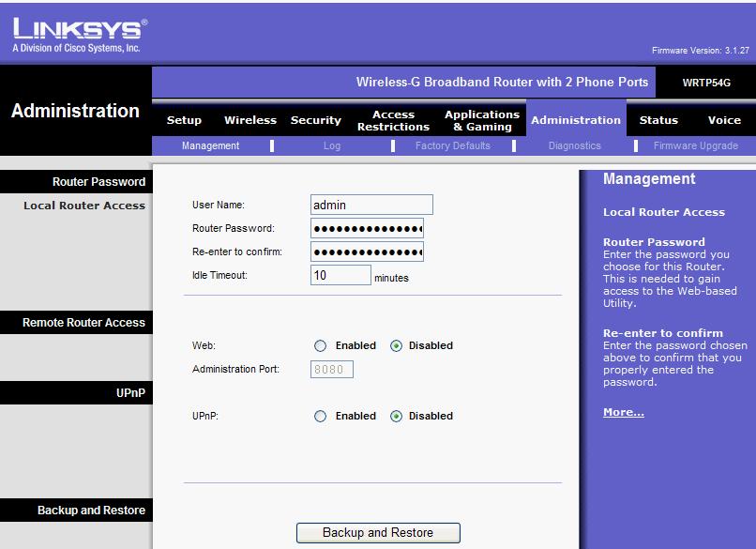Open Applications & Gaming tab
The image size is (756, 549).
click(482, 121)
